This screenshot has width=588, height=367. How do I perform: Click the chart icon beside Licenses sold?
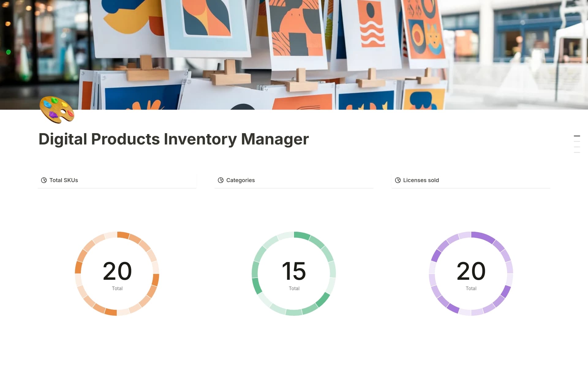click(x=398, y=180)
